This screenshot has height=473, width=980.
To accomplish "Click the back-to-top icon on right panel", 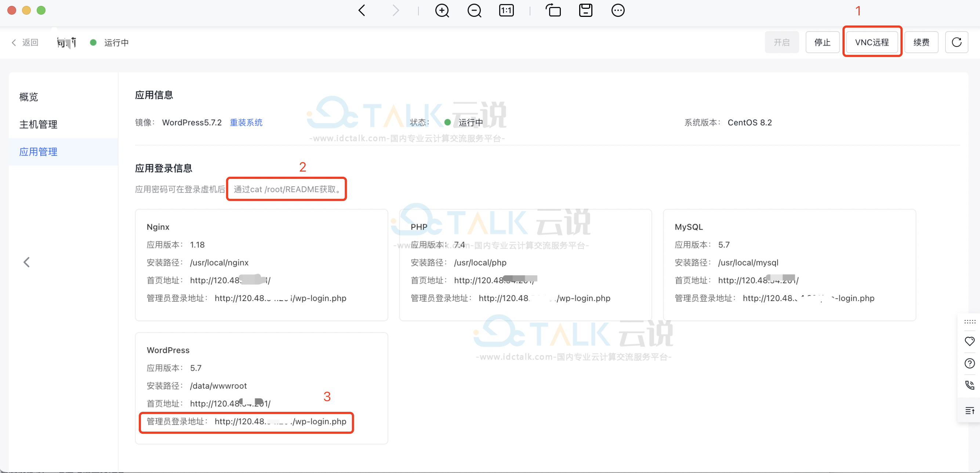I will click(x=970, y=411).
